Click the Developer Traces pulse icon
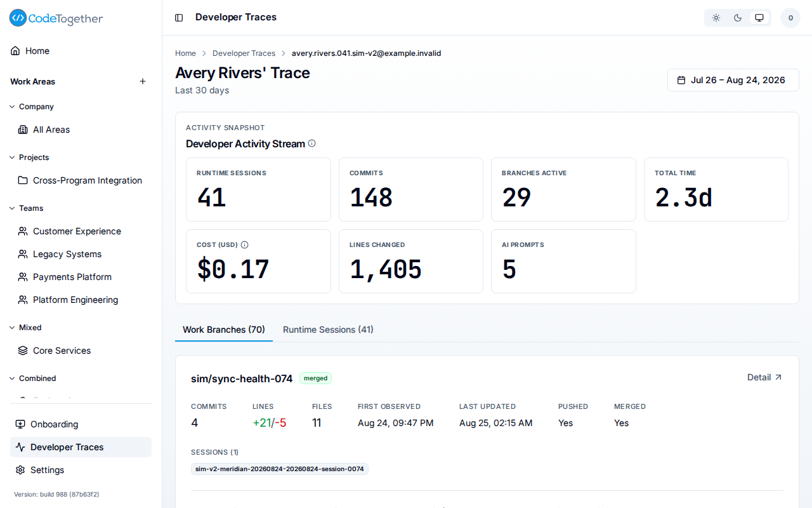 click(20, 447)
